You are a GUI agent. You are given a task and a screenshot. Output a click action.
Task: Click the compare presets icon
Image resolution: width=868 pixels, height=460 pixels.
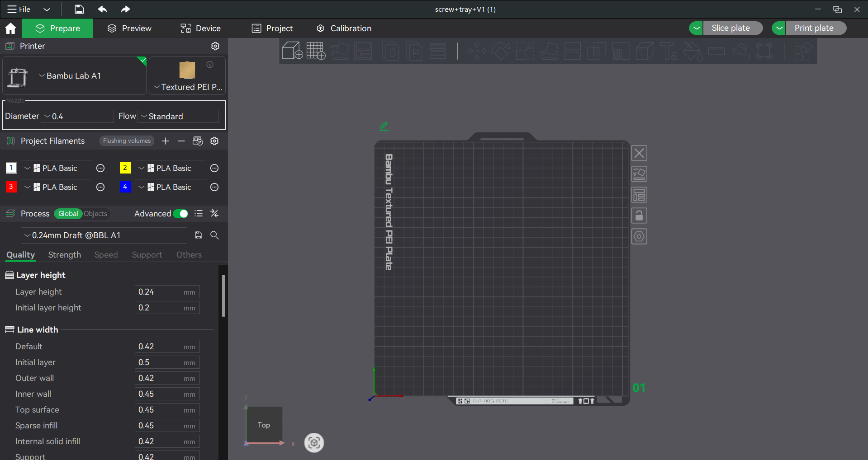point(214,214)
